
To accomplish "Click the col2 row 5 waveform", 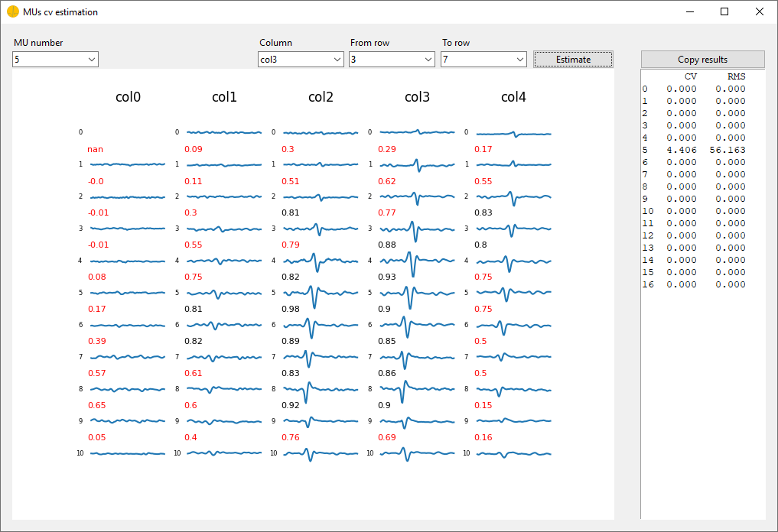I will click(321, 296).
